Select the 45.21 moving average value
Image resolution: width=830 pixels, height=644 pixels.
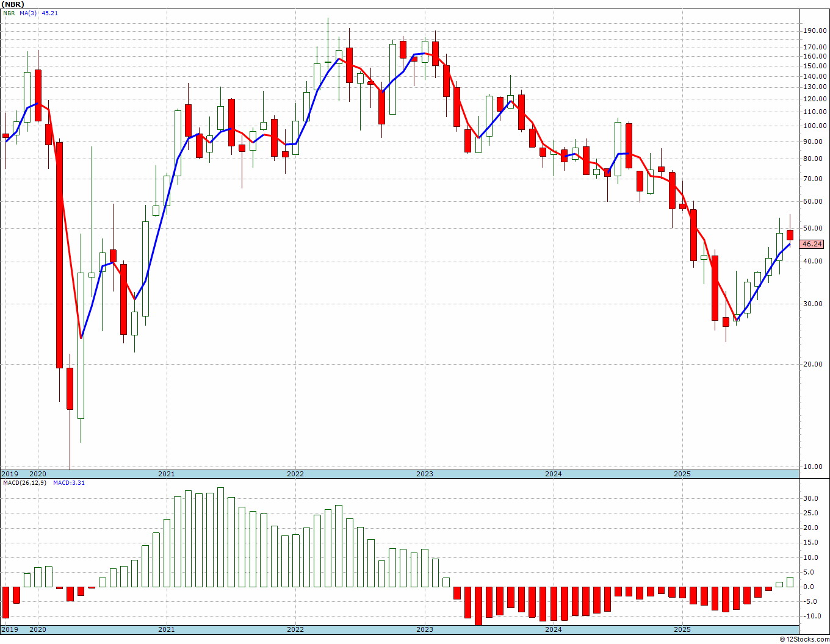tap(49, 13)
